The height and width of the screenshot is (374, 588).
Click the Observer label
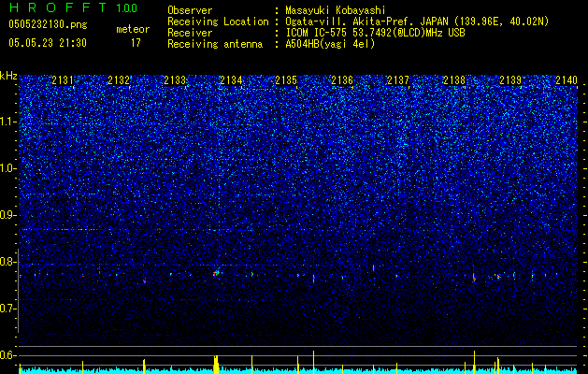click(x=190, y=10)
